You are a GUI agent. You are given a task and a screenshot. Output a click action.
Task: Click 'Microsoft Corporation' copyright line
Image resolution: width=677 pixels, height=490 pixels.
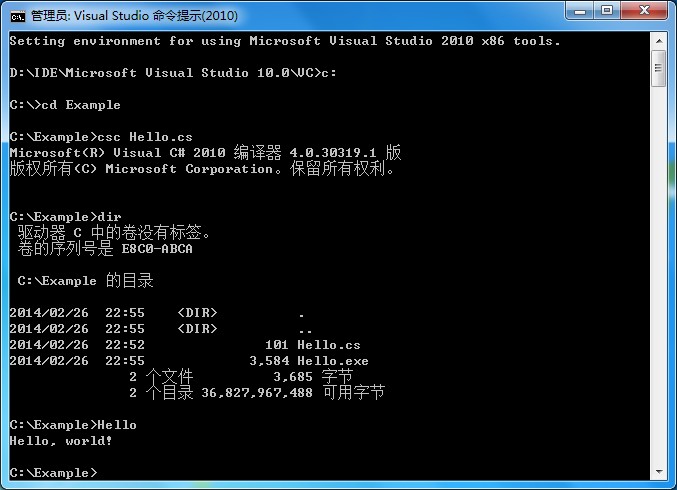click(202, 169)
